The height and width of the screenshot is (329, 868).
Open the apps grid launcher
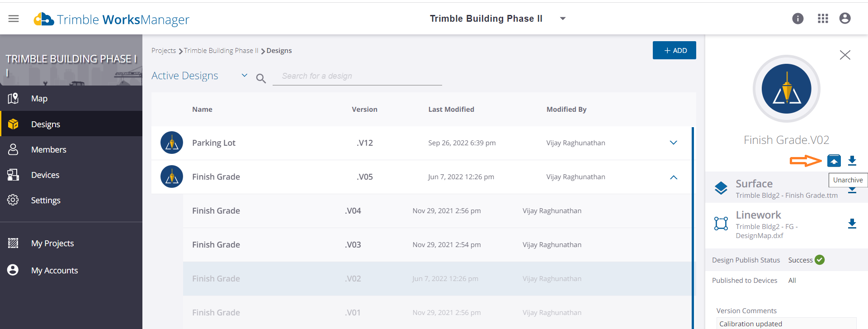[x=823, y=19]
